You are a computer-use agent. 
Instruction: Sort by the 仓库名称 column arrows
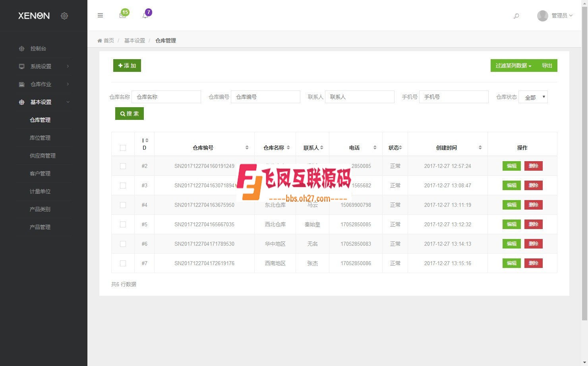coord(288,148)
